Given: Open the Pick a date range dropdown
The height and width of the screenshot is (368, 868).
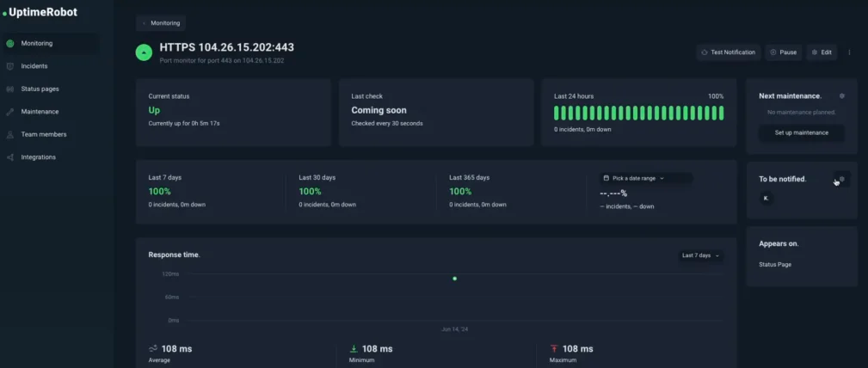Looking at the screenshot, I should tap(645, 178).
